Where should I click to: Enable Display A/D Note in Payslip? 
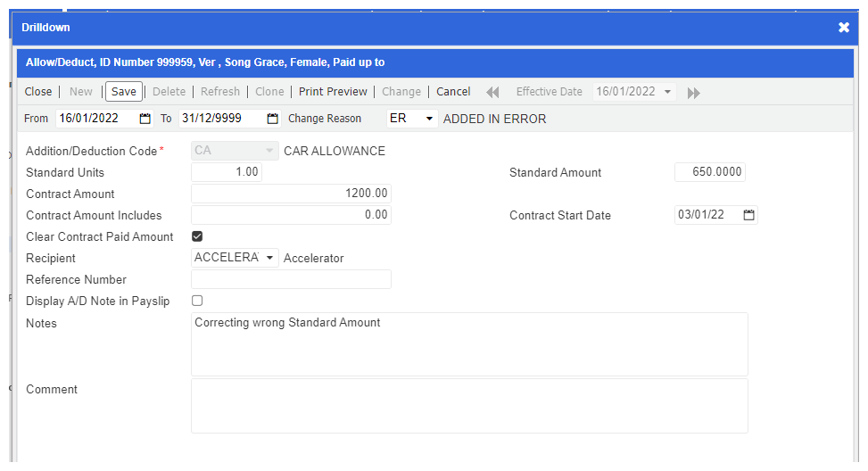tap(197, 301)
